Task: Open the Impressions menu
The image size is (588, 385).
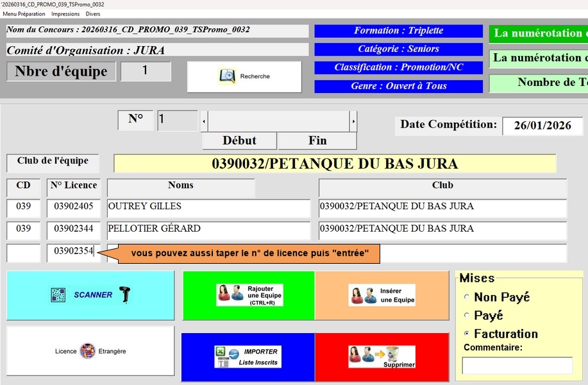Action: [x=65, y=13]
